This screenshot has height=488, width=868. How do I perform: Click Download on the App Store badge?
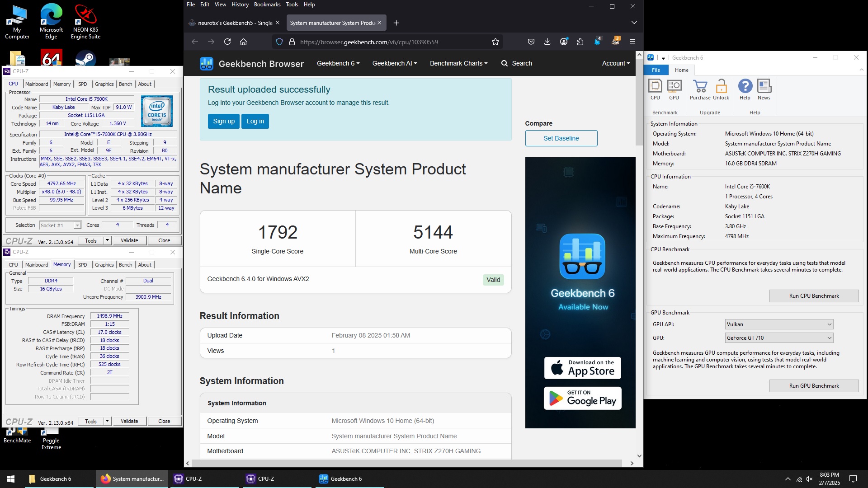pos(582,368)
